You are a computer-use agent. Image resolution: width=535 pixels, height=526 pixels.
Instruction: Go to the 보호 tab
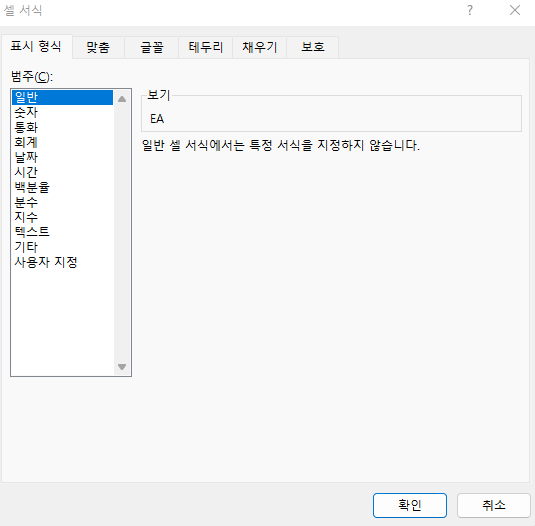(313, 47)
